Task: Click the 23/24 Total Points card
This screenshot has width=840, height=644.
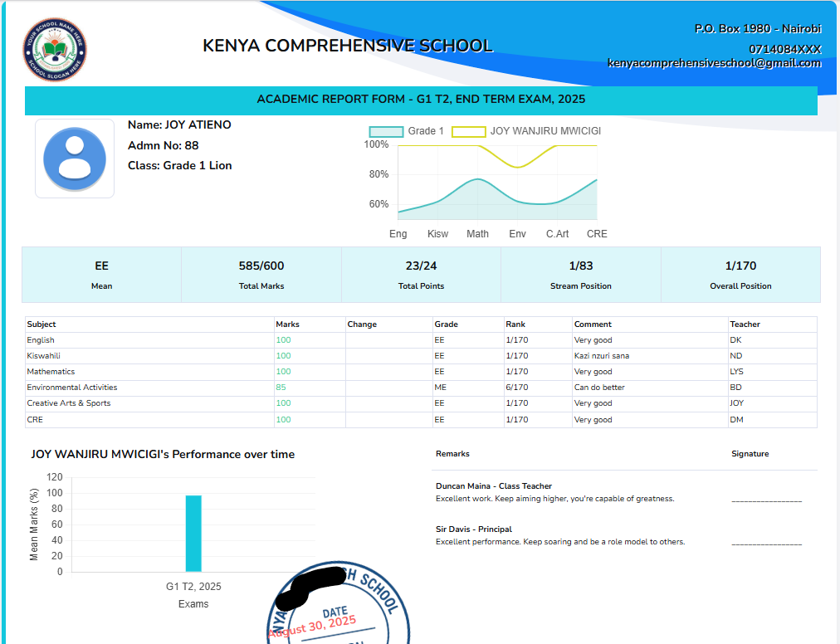Action: [x=421, y=275]
